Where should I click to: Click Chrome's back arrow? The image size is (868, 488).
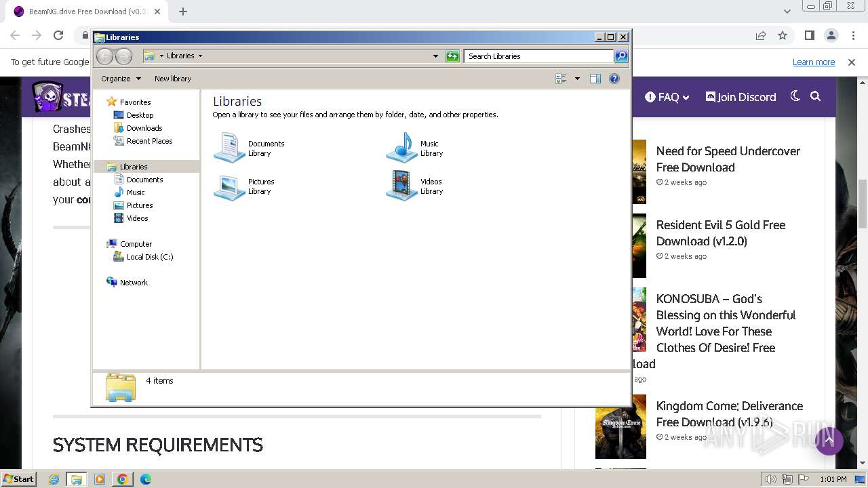pyautogui.click(x=16, y=35)
